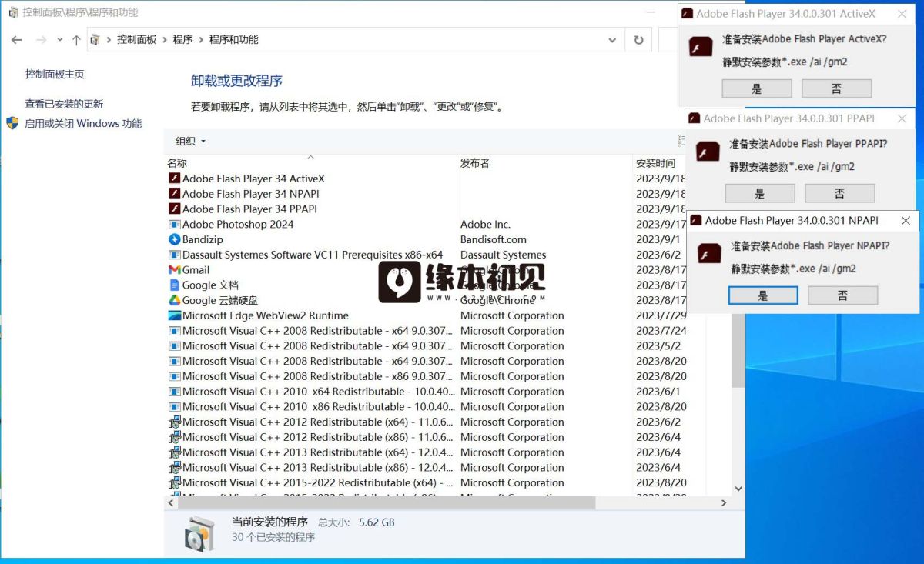The image size is (924, 564).
Task: Click the Visual C++ 2008 x86 row icon
Action: point(174,376)
